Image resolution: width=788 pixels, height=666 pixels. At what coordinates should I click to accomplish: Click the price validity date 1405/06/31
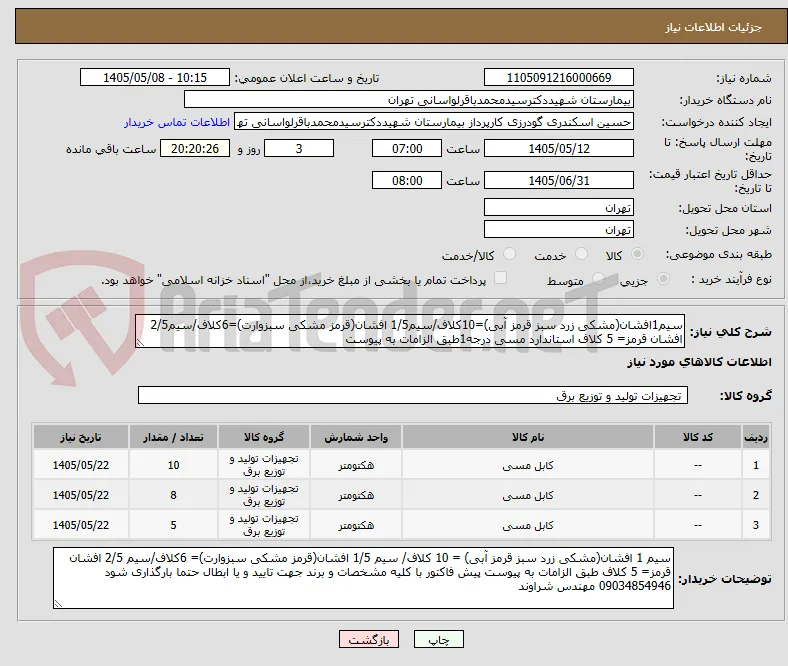coord(559,180)
